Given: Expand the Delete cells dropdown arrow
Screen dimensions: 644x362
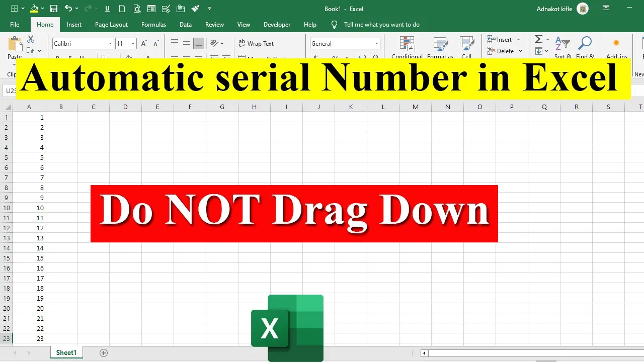Looking at the screenshot, I should (x=520, y=51).
